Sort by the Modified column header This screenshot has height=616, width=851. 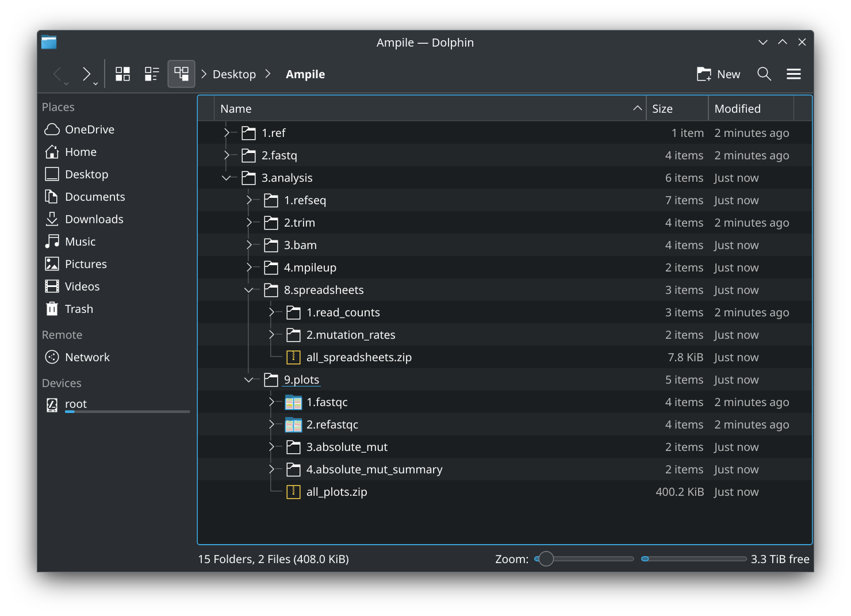pyautogui.click(x=751, y=109)
